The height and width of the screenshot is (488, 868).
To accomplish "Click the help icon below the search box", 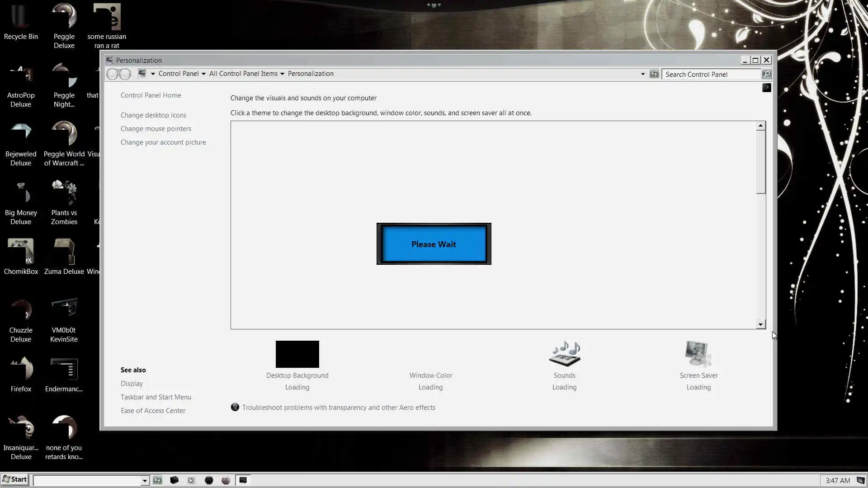I will [766, 88].
